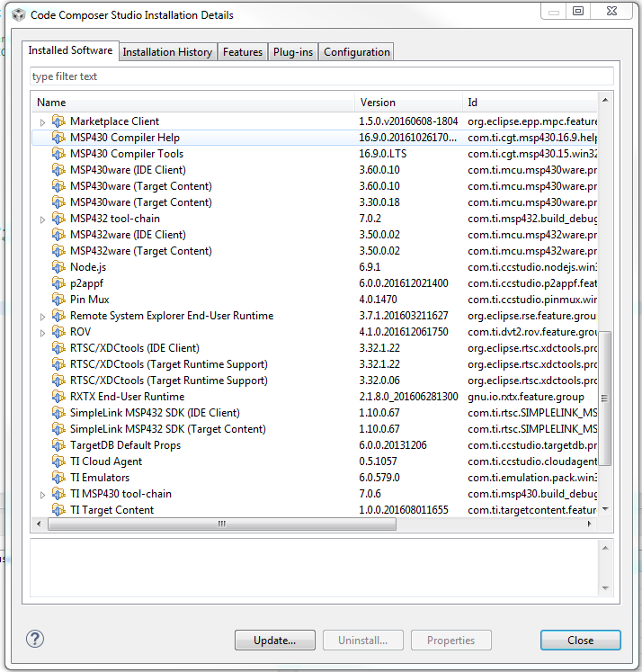Expand the ROV entry
This screenshot has height=672, width=642.
pyautogui.click(x=42, y=333)
